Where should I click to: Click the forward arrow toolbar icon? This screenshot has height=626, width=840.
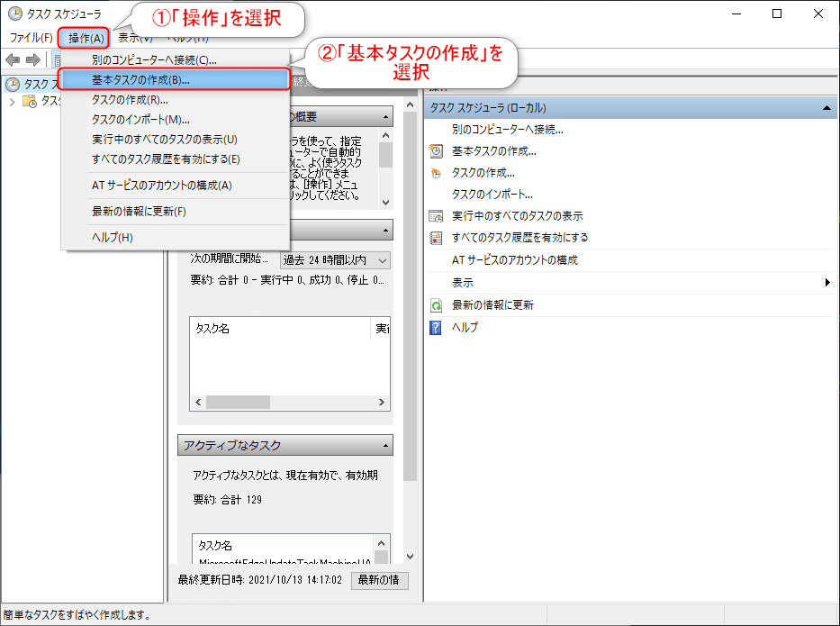coord(33,60)
